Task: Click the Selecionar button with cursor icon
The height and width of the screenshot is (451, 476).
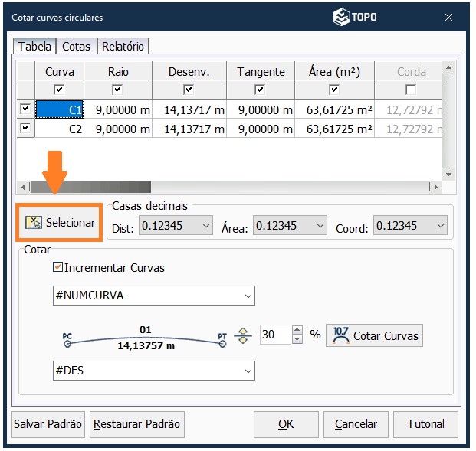Action: click(61, 223)
